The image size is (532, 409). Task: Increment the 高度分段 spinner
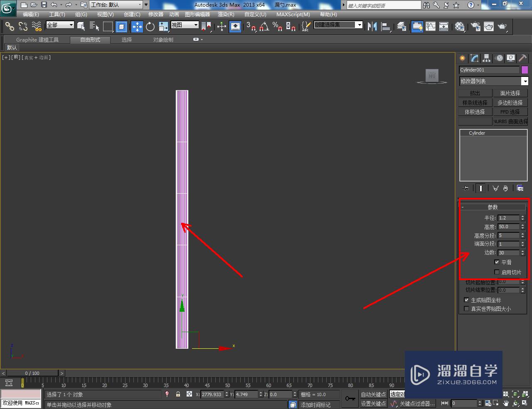[x=523, y=234]
